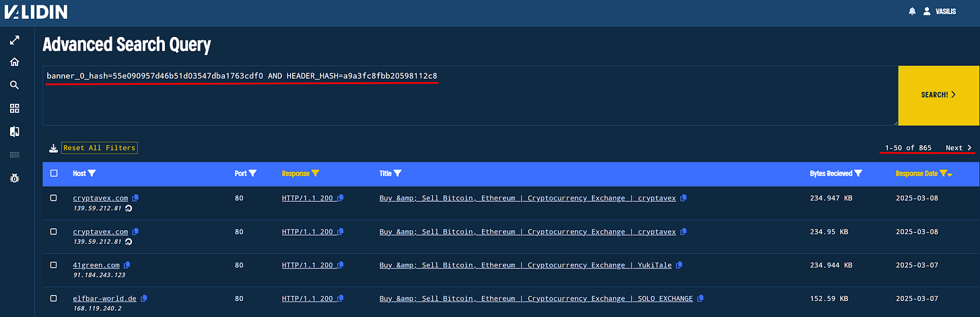Click the expand arrows icon in the sidebar

14,40
